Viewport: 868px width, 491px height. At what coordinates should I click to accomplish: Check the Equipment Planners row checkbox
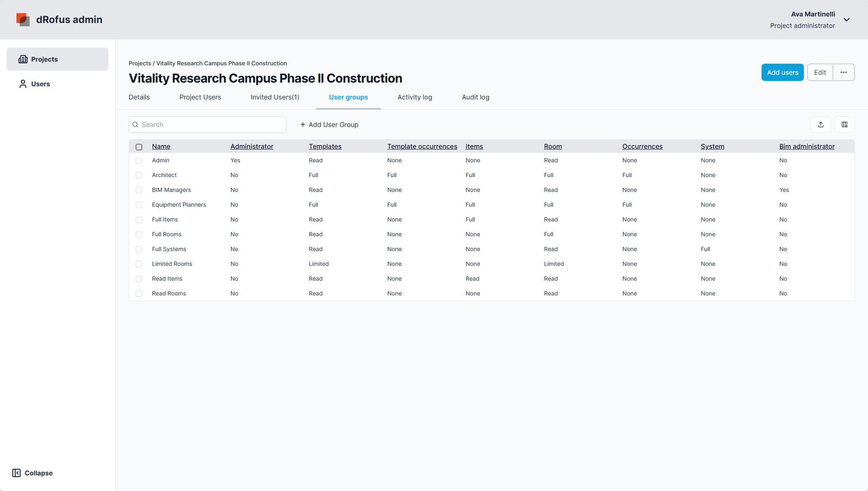tap(139, 205)
